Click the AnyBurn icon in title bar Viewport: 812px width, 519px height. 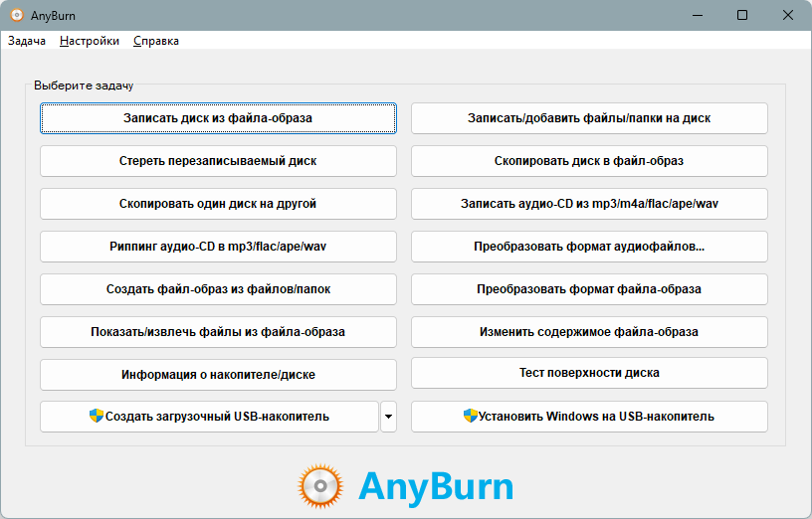pos(17,15)
